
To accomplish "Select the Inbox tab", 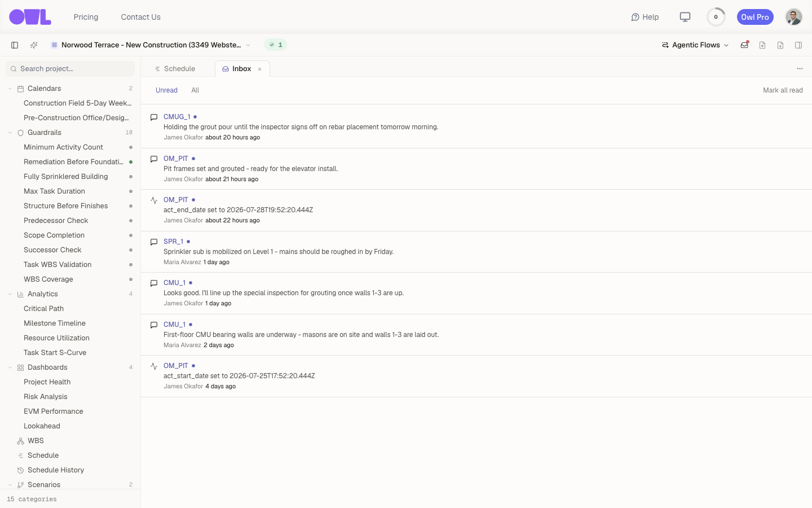I will click(x=242, y=69).
